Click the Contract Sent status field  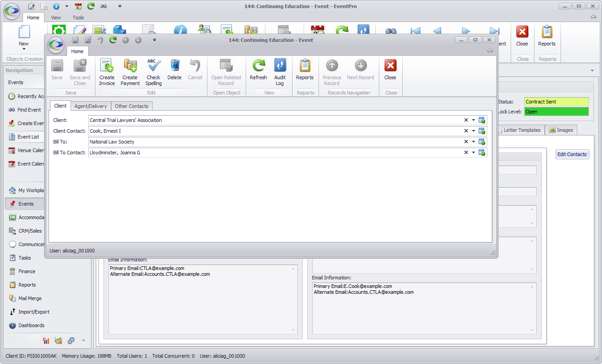(556, 102)
